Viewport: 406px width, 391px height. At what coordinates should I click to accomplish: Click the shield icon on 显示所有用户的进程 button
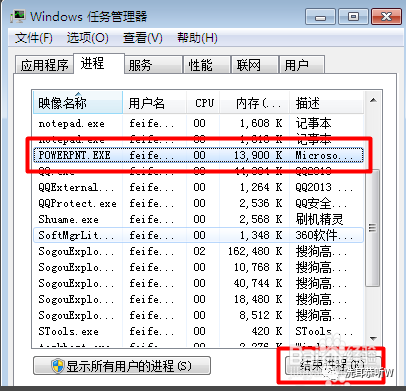pos(58,366)
